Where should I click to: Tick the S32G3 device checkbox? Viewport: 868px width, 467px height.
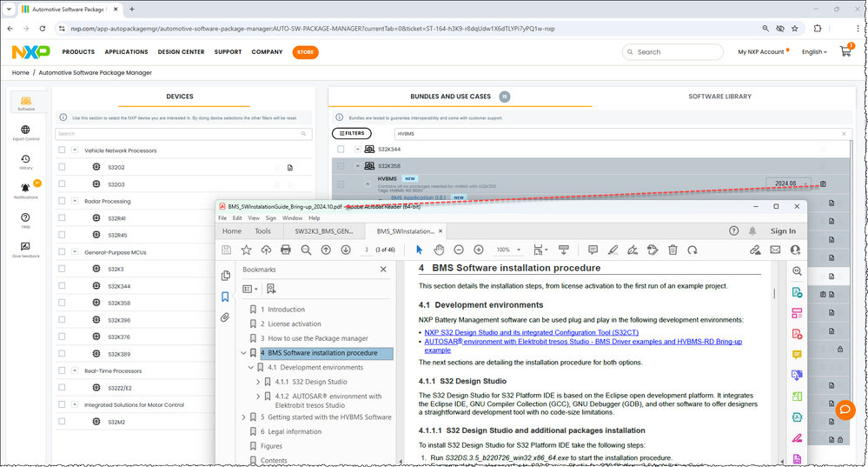(x=62, y=183)
